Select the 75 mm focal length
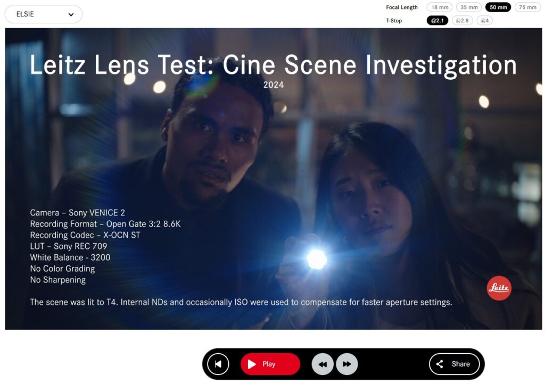This screenshot has height=392, width=545. tap(527, 7)
